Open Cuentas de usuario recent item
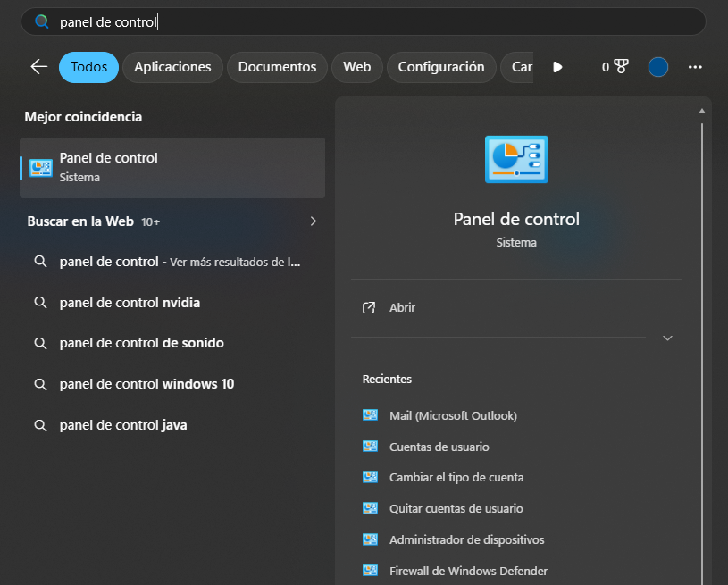The image size is (728, 585). point(439,447)
